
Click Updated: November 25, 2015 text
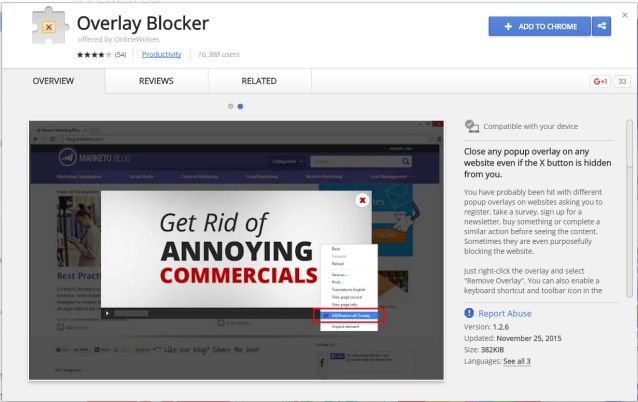(x=513, y=338)
